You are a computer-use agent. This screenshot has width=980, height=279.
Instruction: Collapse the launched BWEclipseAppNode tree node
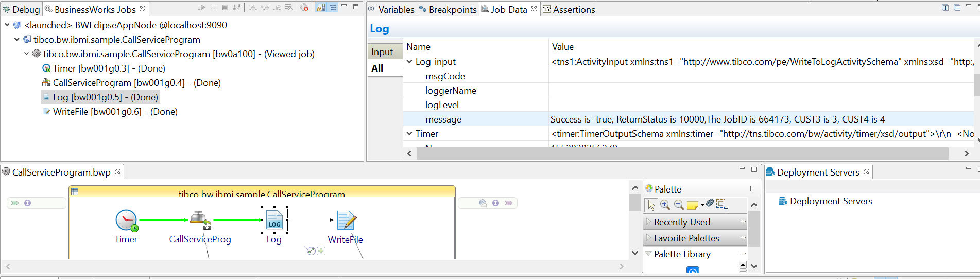coord(7,25)
